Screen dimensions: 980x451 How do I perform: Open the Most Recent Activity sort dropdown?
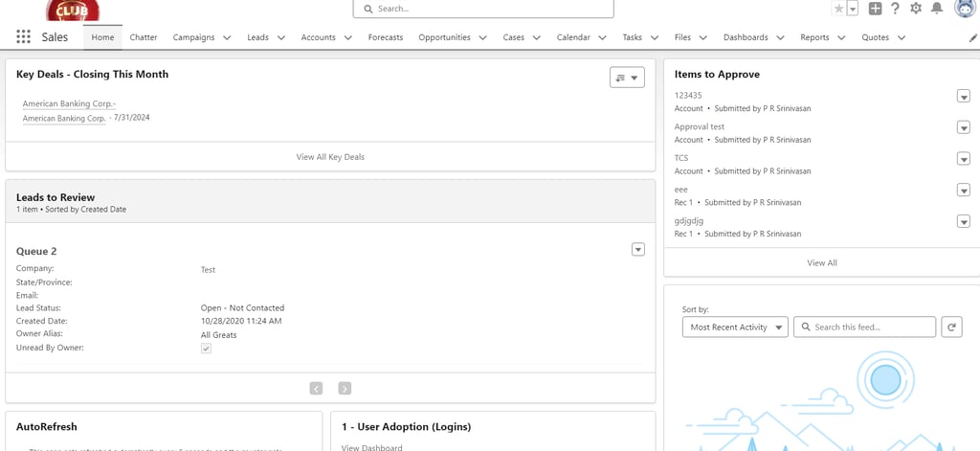pyautogui.click(x=735, y=327)
